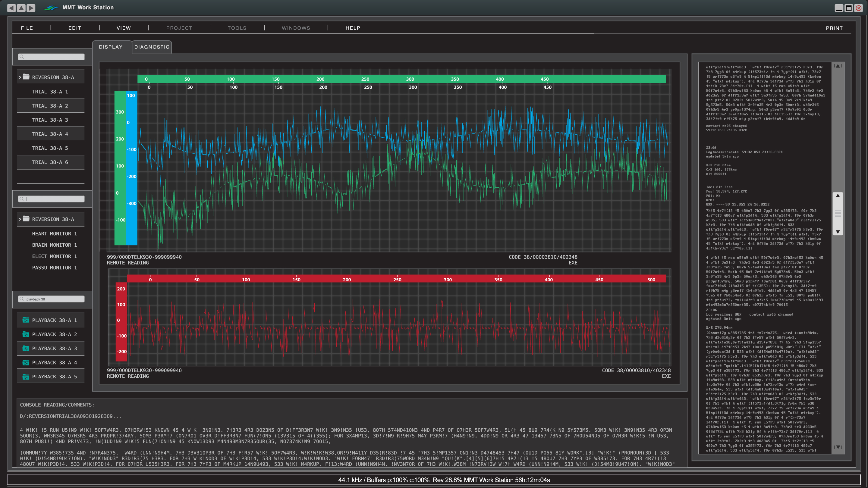Click the MMT Work Station logo icon
Image resolution: width=868 pixels, height=488 pixels.
pyautogui.click(x=51, y=8)
